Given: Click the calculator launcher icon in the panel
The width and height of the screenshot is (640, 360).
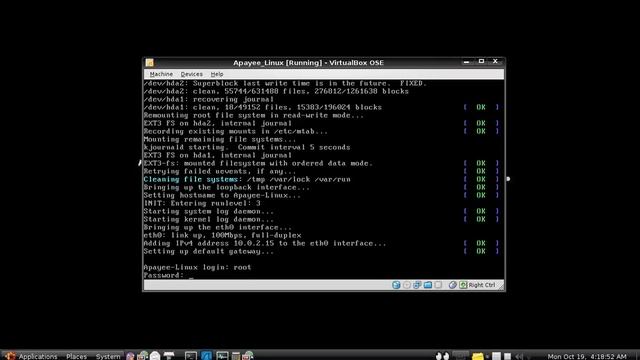Looking at the screenshot, I should 236,356.
